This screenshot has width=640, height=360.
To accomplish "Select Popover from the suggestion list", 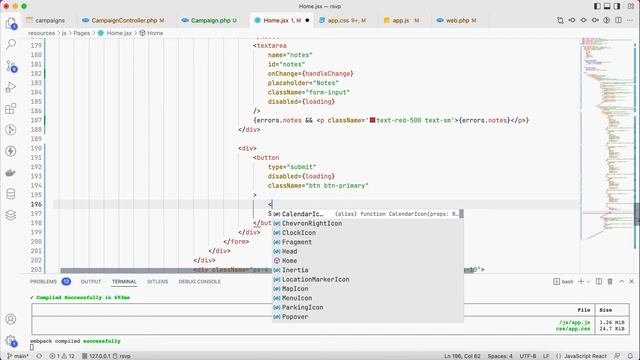I will click(x=368, y=317).
